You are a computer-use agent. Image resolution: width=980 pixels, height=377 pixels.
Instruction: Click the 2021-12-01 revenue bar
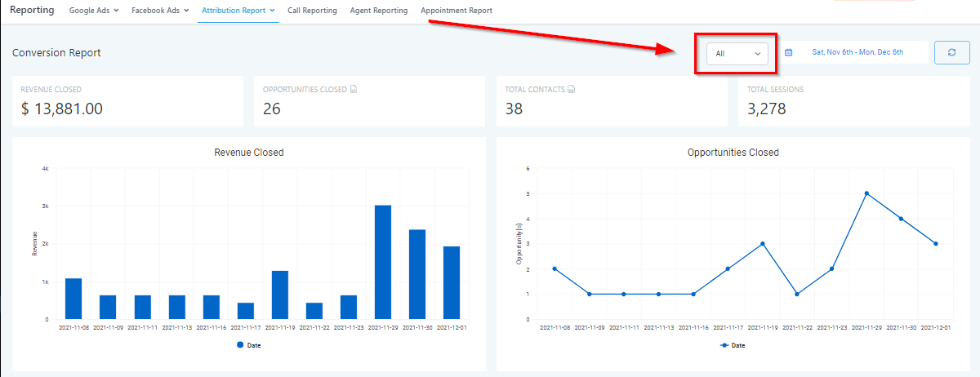click(x=452, y=282)
